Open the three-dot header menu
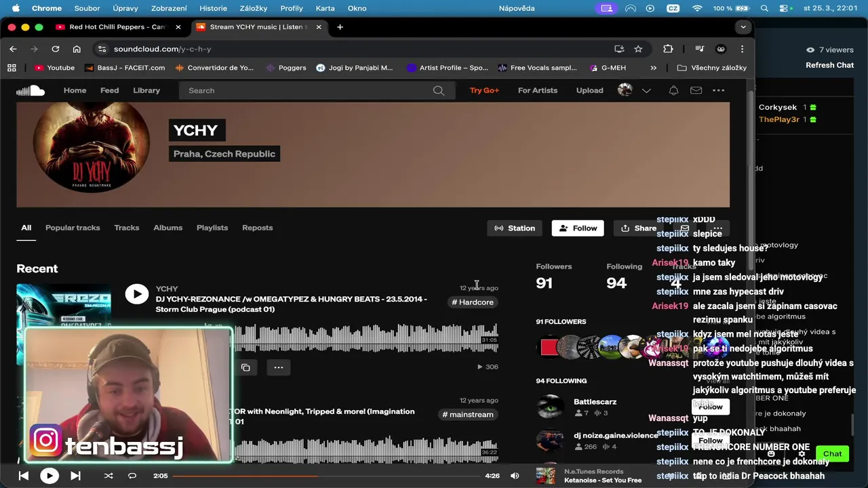 719,90
